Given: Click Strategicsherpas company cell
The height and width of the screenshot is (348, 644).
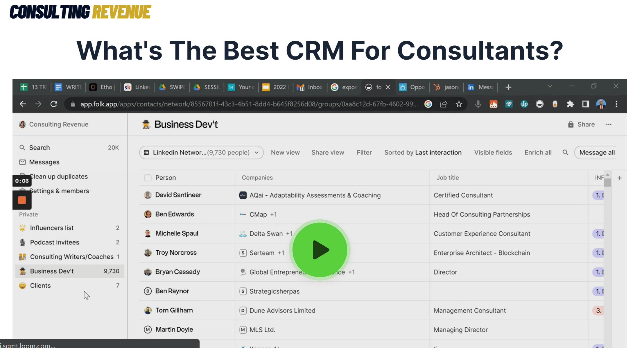Looking at the screenshot, I should point(332,291).
